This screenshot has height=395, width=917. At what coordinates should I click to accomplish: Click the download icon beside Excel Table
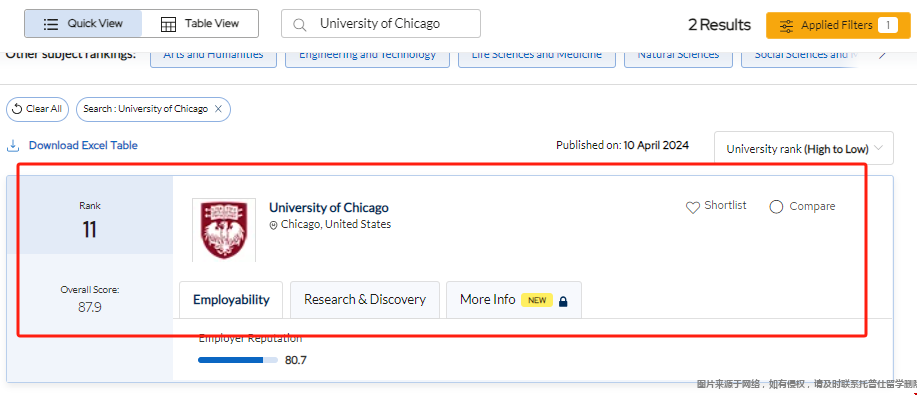(x=13, y=145)
